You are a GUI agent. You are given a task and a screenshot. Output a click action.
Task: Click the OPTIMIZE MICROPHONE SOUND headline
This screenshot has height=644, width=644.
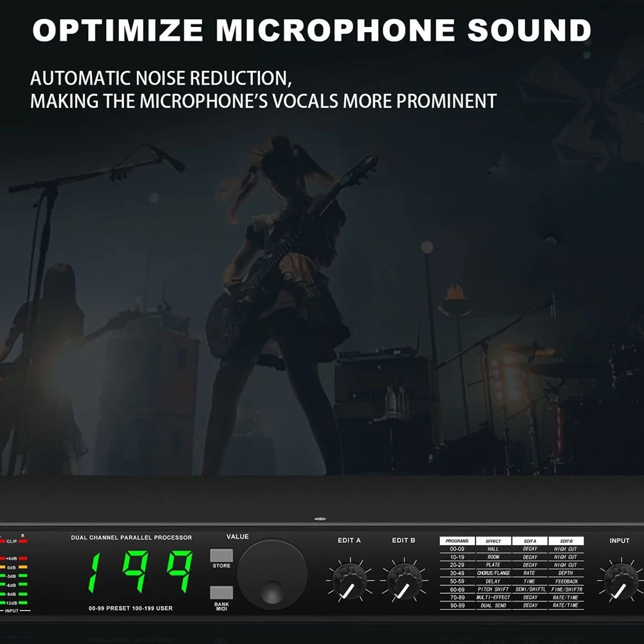[x=312, y=30]
